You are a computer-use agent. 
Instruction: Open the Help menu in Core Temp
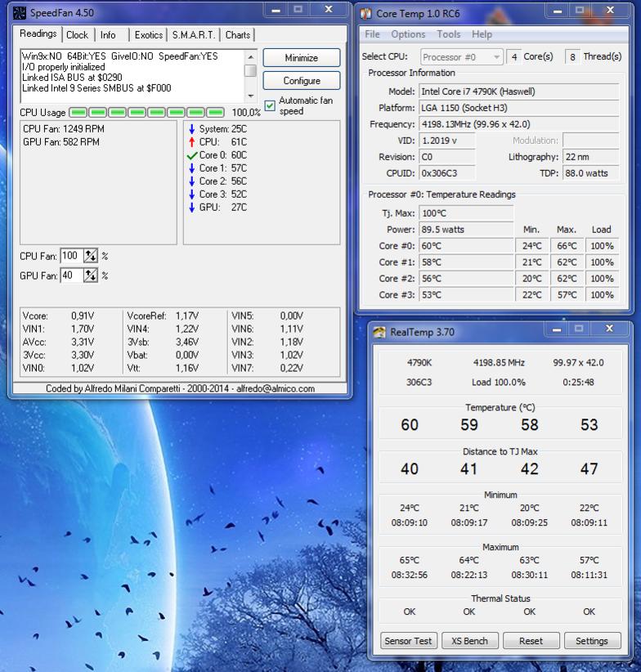pyautogui.click(x=482, y=34)
